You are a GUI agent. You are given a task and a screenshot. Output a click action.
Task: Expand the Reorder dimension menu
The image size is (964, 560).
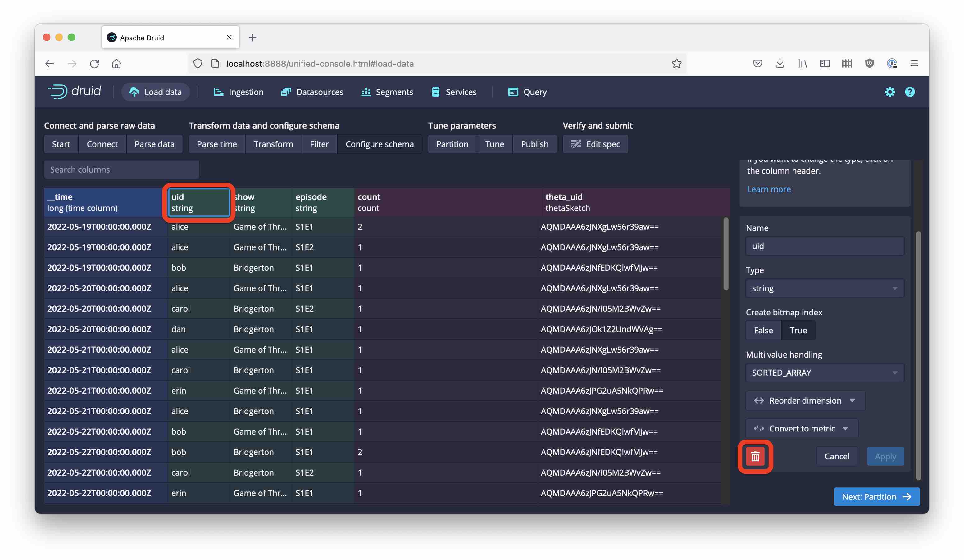pos(805,400)
